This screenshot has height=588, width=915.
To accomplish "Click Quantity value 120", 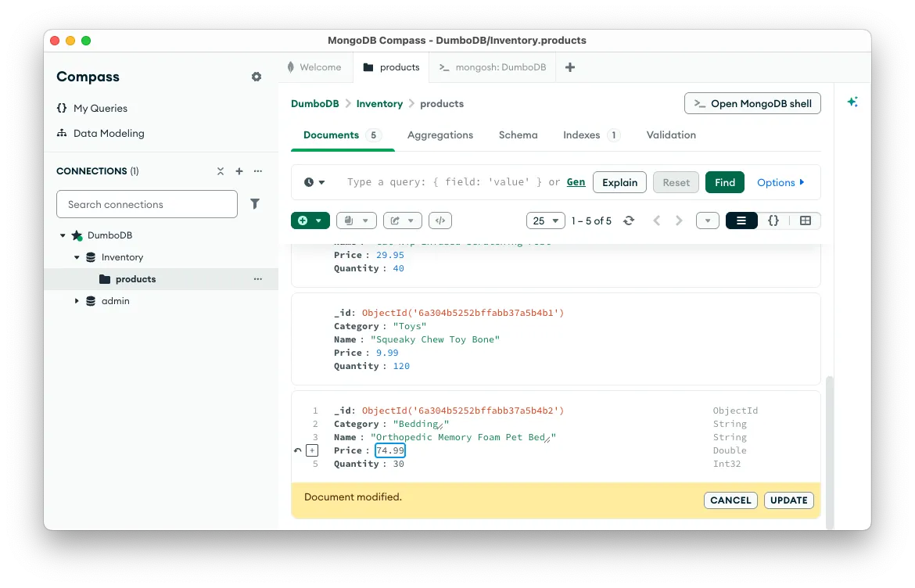I will [x=401, y=367].
